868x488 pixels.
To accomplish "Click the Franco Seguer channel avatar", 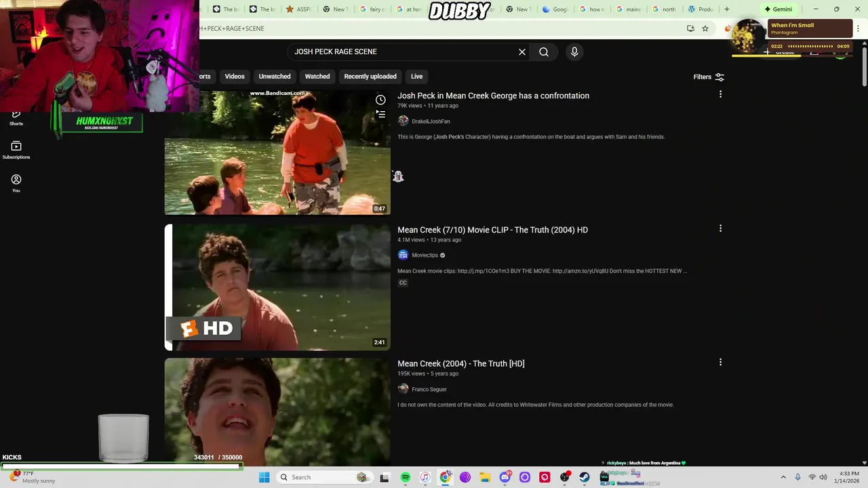I will click(x=403, y=389).
